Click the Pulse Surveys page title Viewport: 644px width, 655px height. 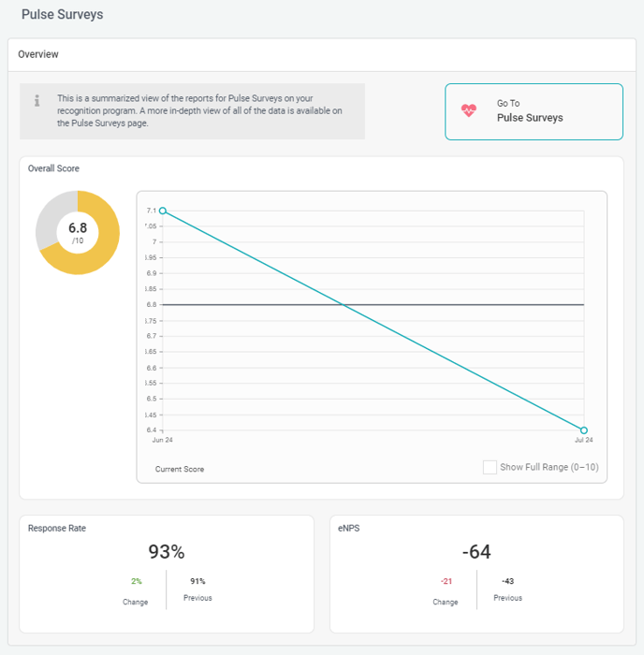point(63,15)
